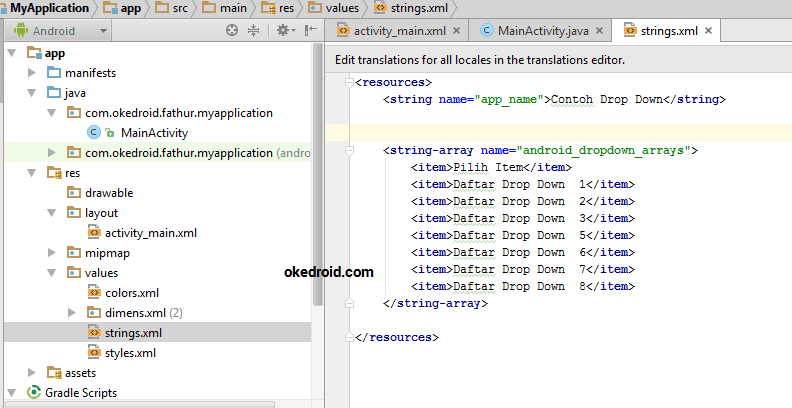Image resolution: width=792 pixels, height=408 pixels.
Task: Select dimens.xml (2) in the tree
Action: (143, 313)
